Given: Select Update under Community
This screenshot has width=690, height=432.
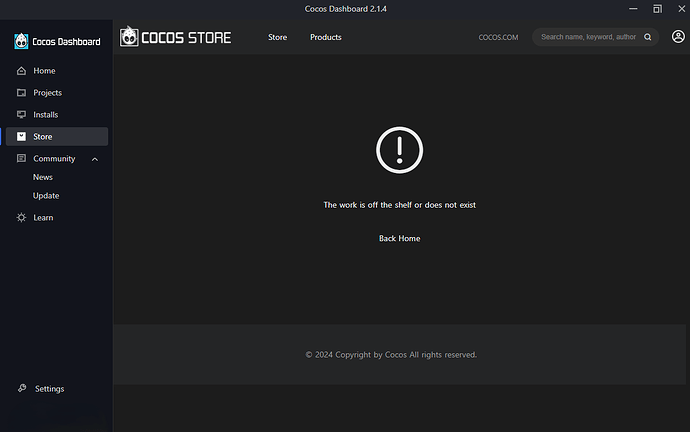Looking at the screenshot, I should point(46,196).
